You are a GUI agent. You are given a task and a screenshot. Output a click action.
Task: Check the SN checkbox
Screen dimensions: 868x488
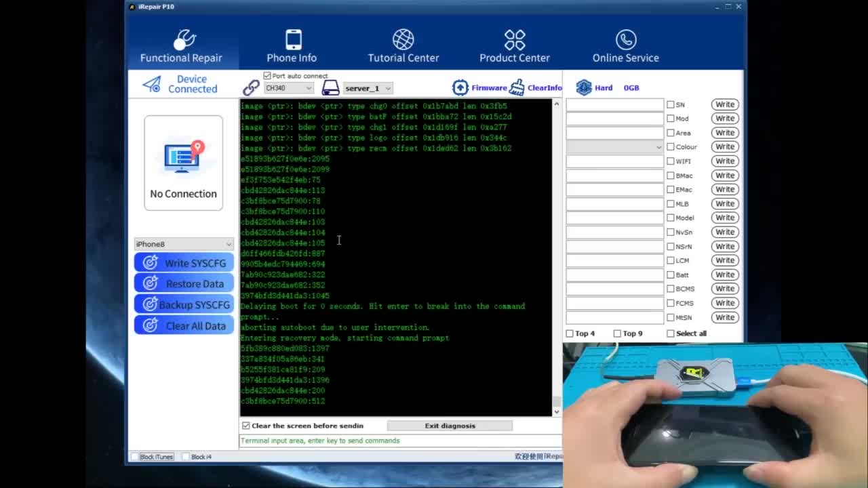pos(671,104)
